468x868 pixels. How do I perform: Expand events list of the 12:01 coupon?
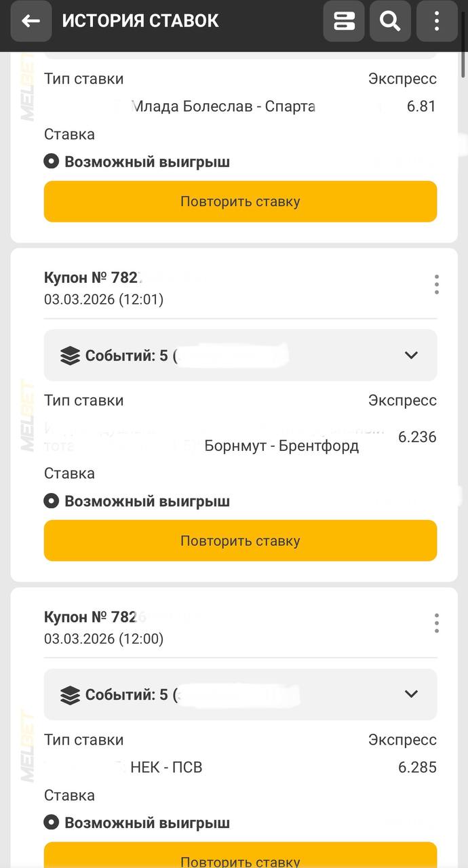pyautogui.click(x=411, y=355)
